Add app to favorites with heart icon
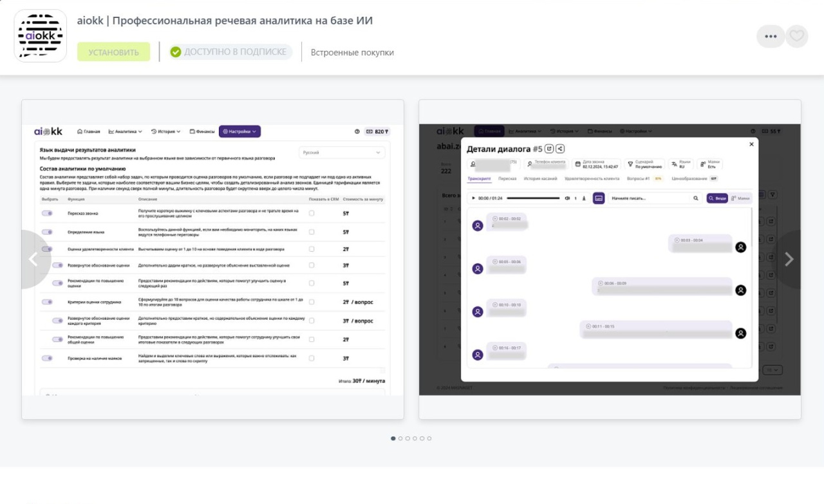This screenshot has width=824, height=504. [797, 36]
